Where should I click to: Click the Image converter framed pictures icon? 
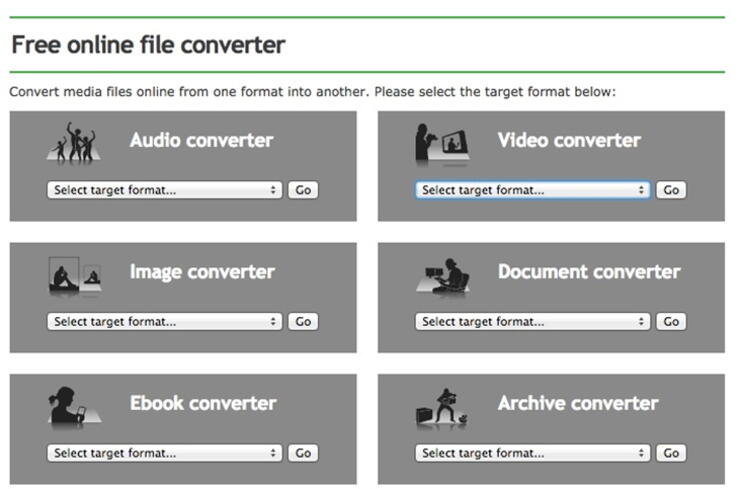pyautogui.click(x=75, y=275)
